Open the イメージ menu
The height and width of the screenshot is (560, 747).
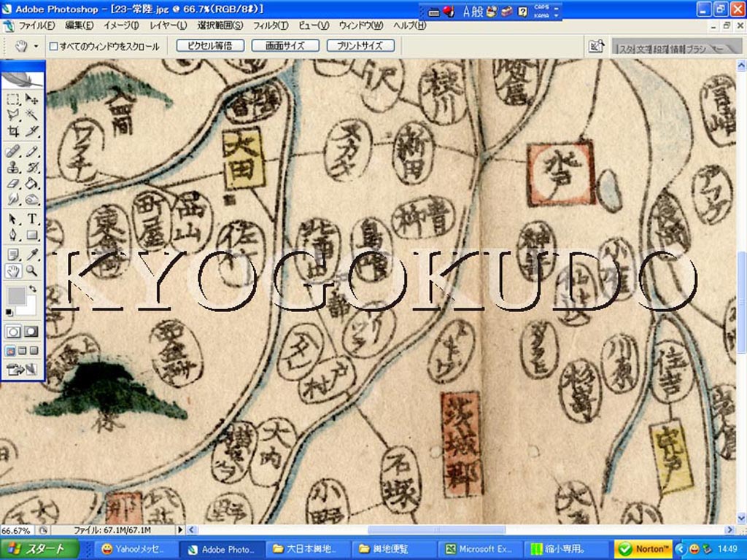point(121,26)
